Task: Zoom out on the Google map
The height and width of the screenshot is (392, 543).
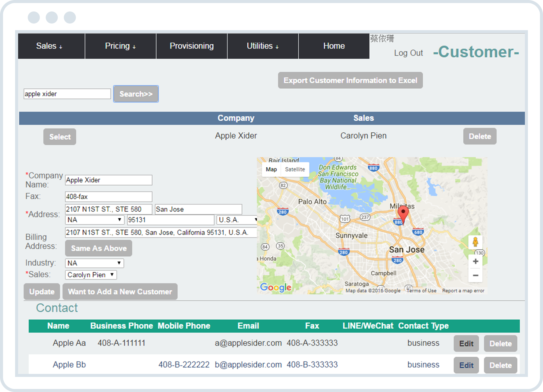Action: click(475, 276)
